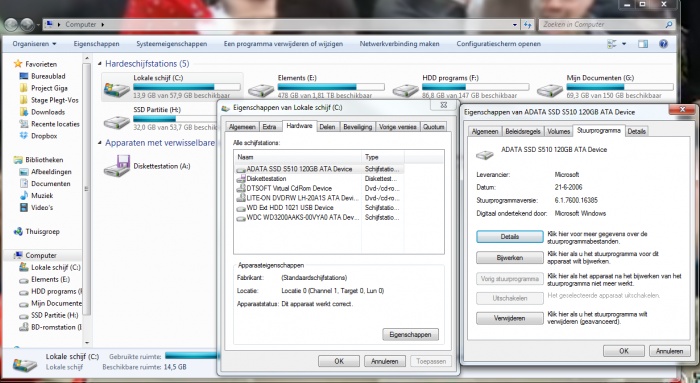Open Diskettestation (A:) floppy icon

[117, 166]
